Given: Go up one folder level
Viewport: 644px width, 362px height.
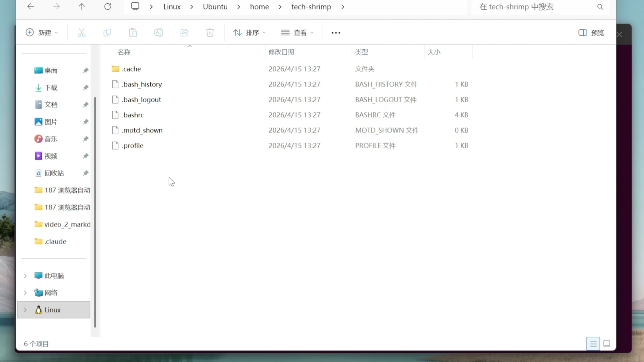Looking at the screenshot, I should pos(82,7).
